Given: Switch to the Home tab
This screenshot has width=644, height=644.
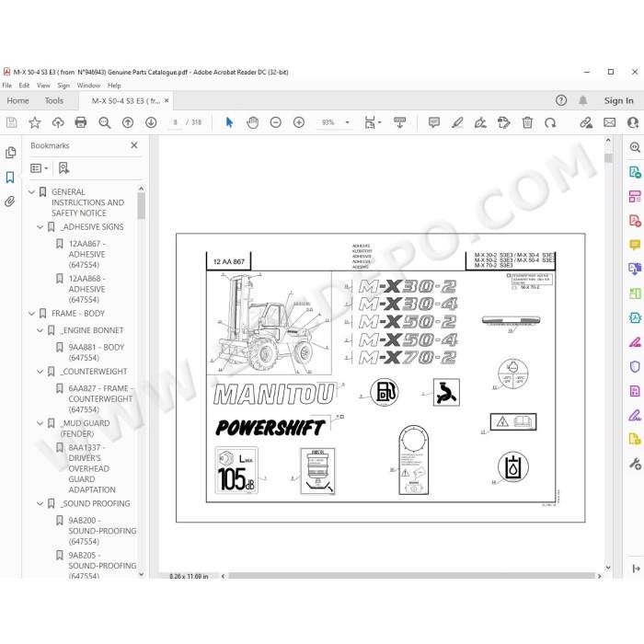Looking at the screenshot, I should (17, 100).
